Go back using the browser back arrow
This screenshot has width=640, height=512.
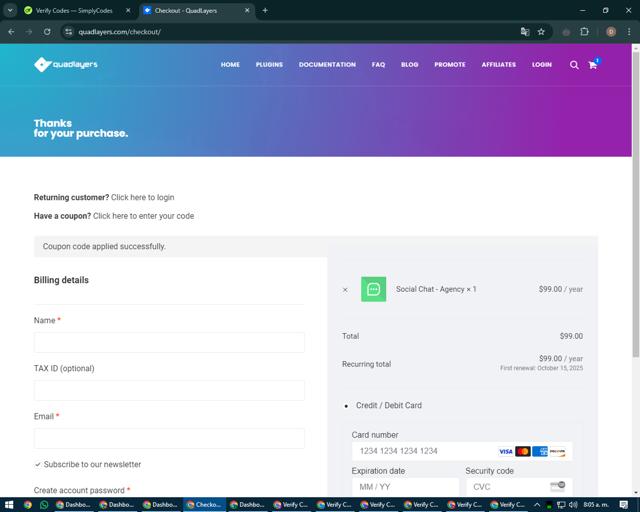11,31
